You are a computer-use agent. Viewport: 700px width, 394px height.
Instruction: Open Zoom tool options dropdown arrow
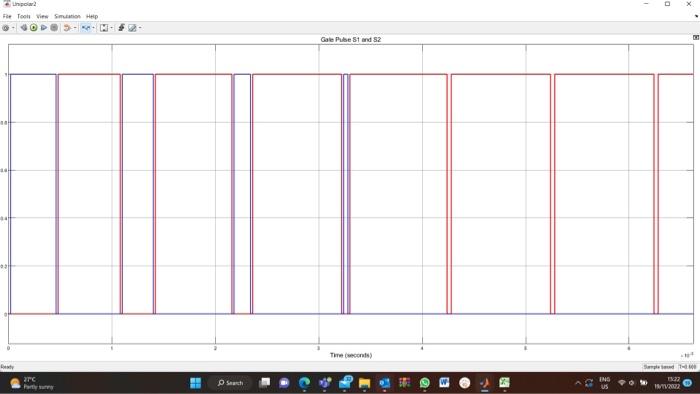pos(93,28)
